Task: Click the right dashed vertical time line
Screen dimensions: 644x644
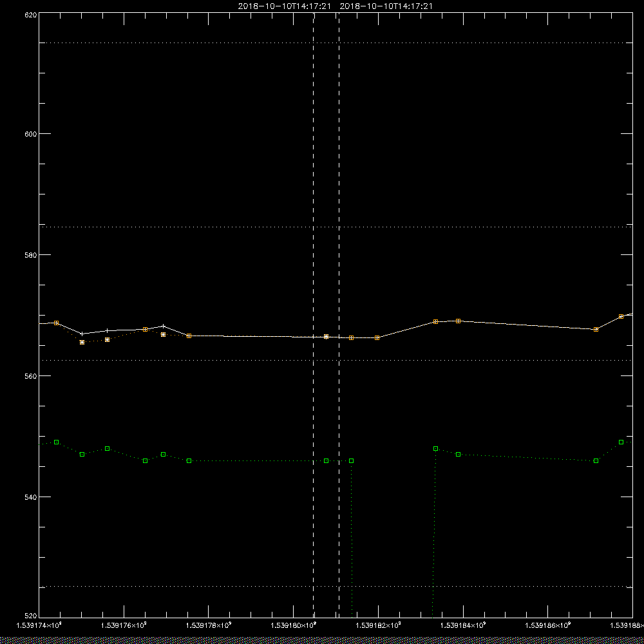Action: 339,315
